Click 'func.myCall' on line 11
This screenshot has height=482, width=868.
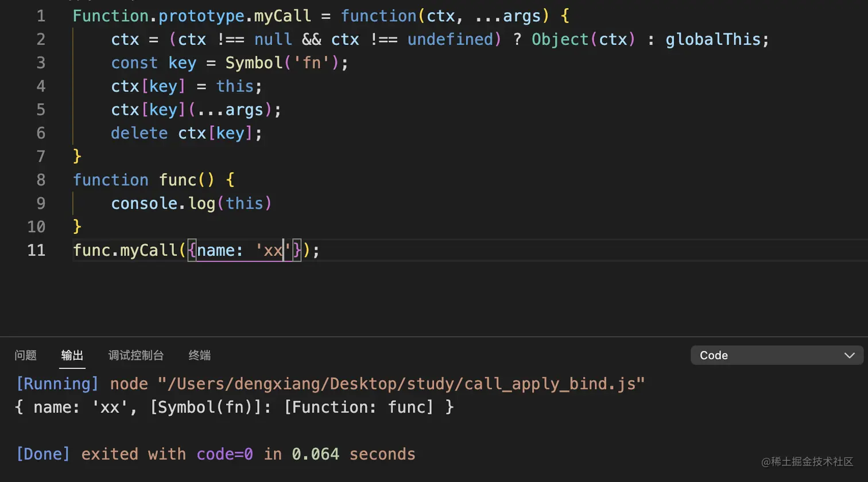coord(125,250)
